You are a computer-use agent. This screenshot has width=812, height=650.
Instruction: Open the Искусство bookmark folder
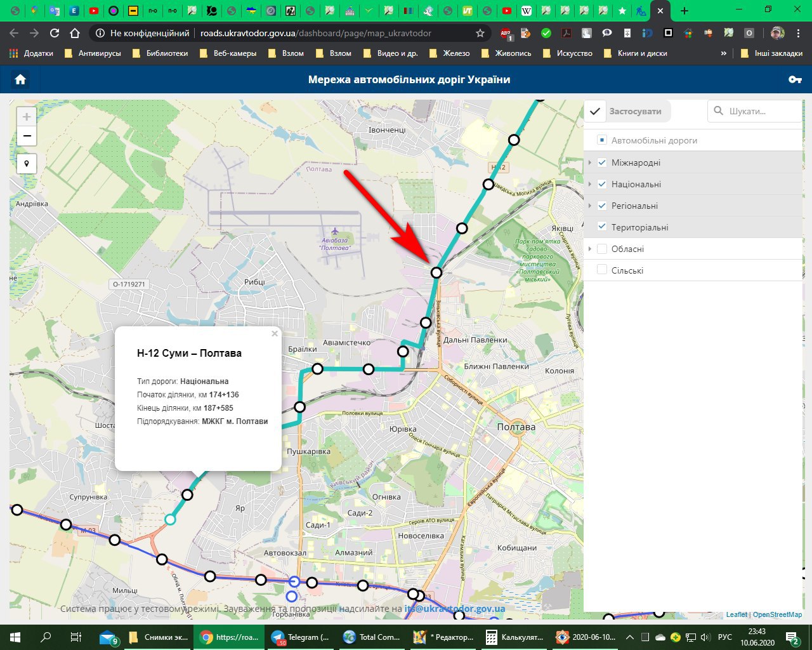coord(568,53)
